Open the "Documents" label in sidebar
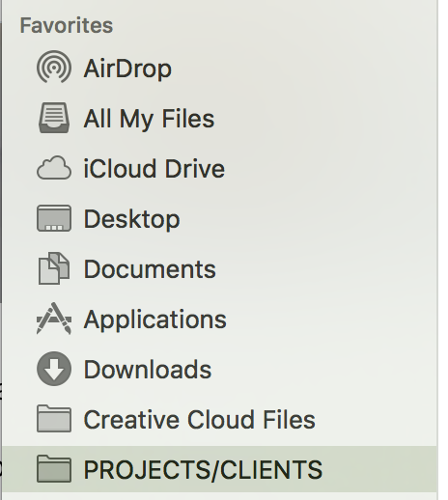The height and width of the screenshot is (500, 448). [150, 269]
